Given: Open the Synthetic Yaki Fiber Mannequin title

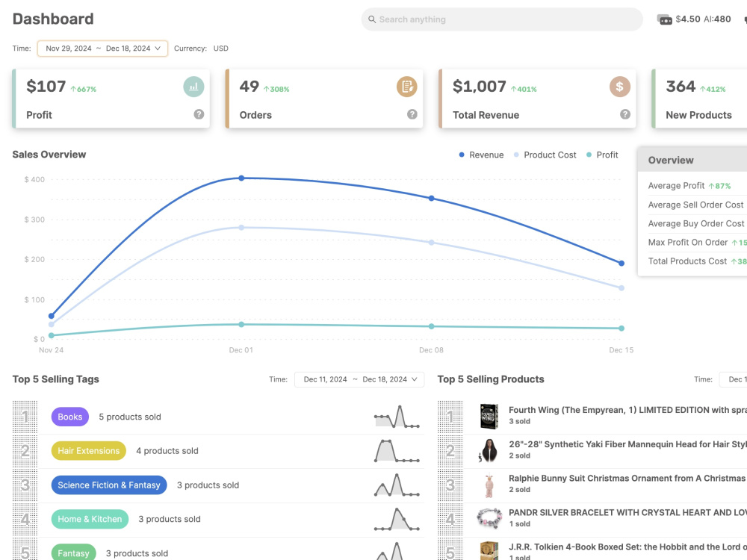Looking at the screenshot, I should coord(628,444).
